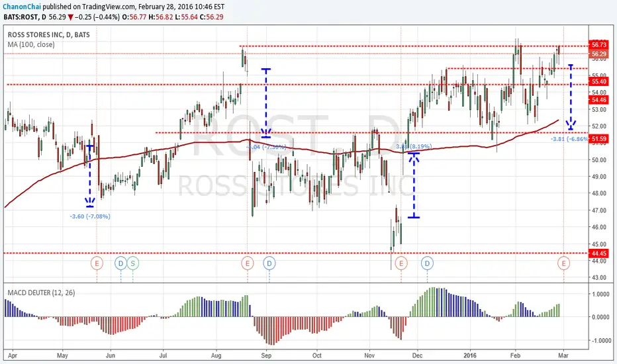Image resolution: width=617 pixels, height=364 pixels.
Task: Click the -3.81 (-6.86%) measurement label
Action: [x=569, y=139]
